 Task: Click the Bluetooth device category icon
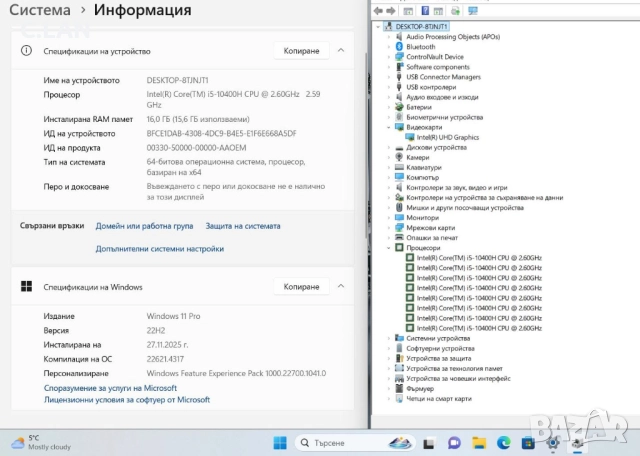(399, 47)
